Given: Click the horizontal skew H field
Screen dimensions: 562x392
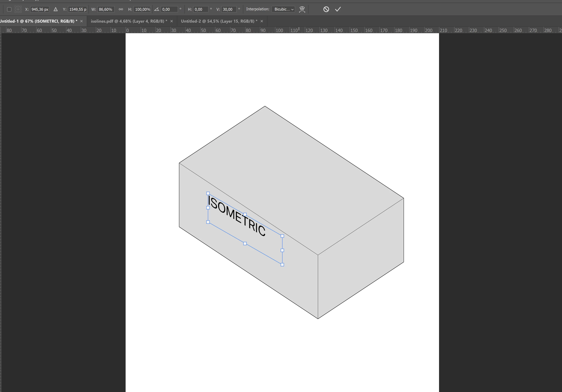Looking at the screenshot, I should (201, 9).
